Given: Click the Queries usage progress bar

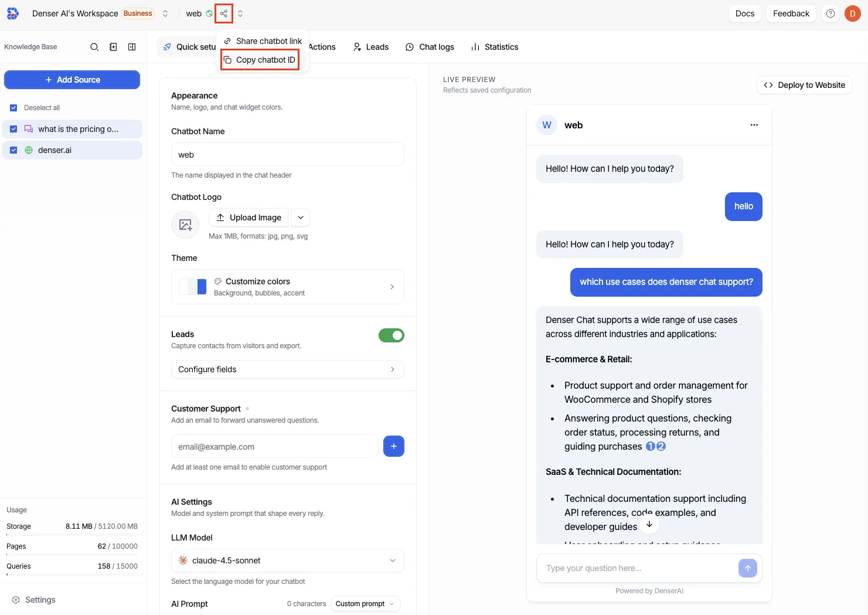Looking at the screenshot, I should 72,575.
